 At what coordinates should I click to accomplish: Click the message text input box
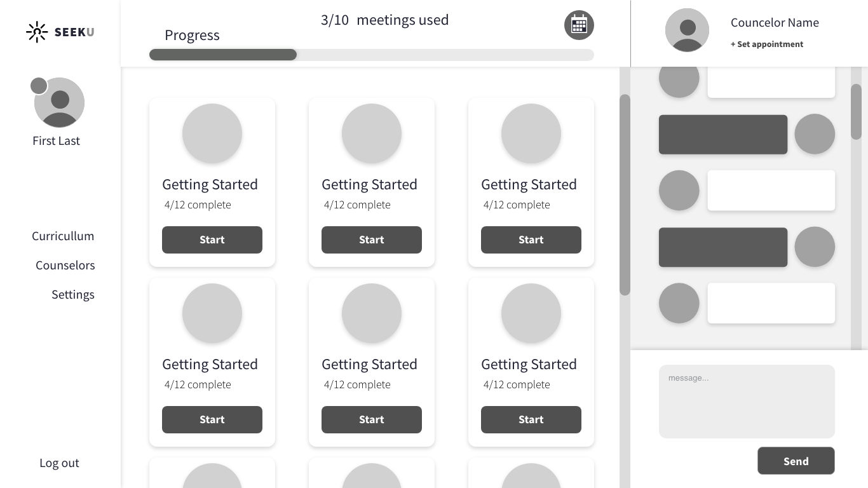pyautogui.click(x=747, y=402)
